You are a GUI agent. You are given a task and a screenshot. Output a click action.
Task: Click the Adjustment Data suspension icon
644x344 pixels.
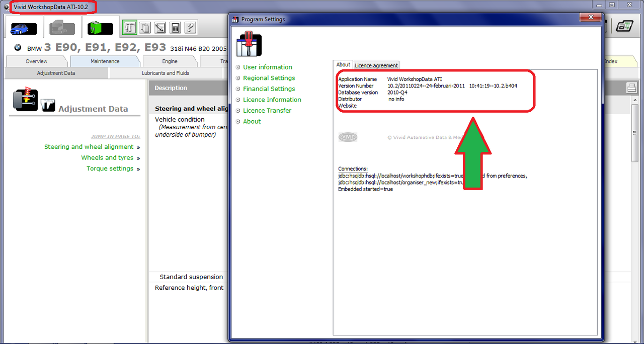tap(26, 100)
